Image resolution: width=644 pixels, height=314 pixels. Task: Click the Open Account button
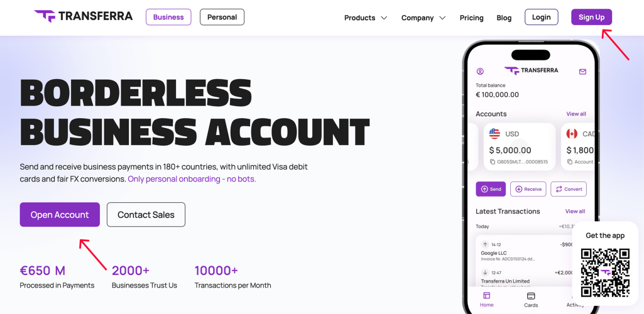click(60, 215)
